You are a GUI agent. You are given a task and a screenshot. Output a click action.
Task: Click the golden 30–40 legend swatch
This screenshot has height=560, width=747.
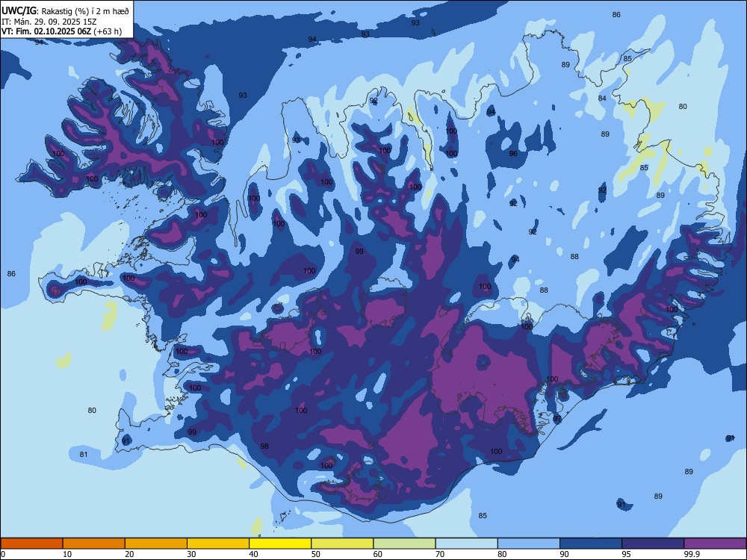click(218, 544)
